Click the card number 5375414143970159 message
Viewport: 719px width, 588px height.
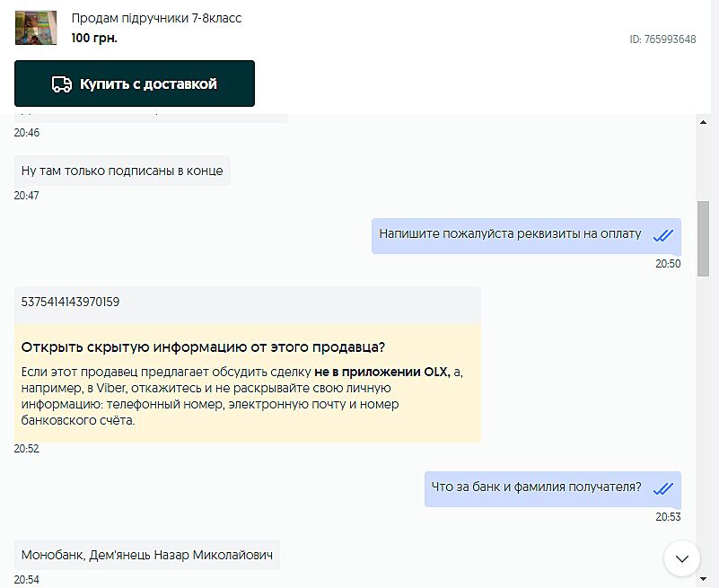(71, 303)
